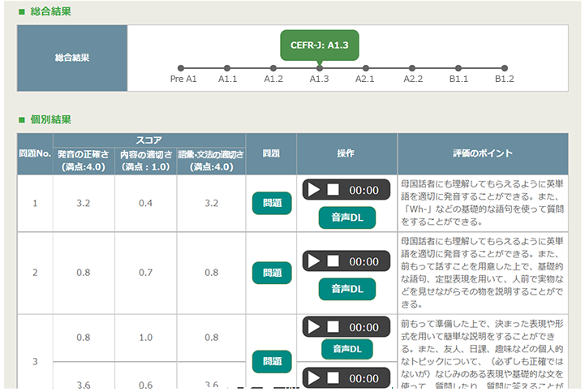Click the 発音の正確さ column header
585x392 pixels.
(x=84, y=161)
